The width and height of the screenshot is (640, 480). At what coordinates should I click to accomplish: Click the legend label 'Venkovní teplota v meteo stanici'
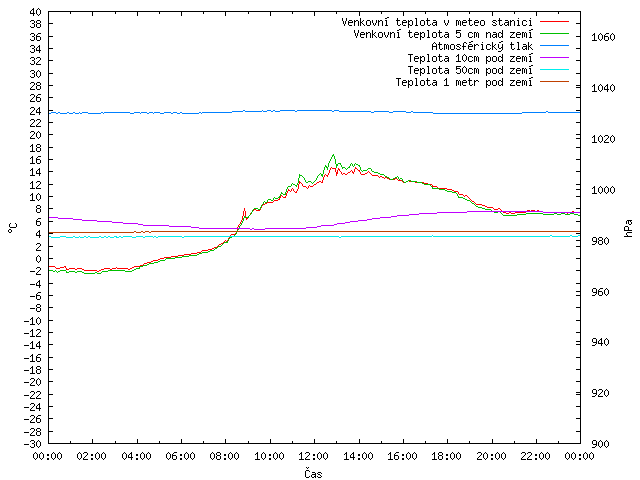[x=437, y=22]
